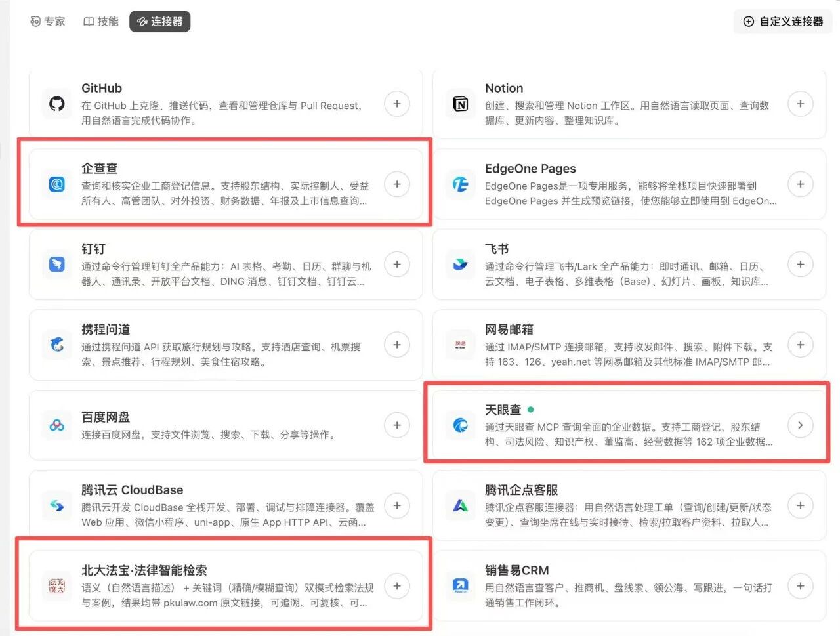This screenshot has width=840, height=636.
Task: Open the GitHub connector title
Action: click(x=102, y=88)
